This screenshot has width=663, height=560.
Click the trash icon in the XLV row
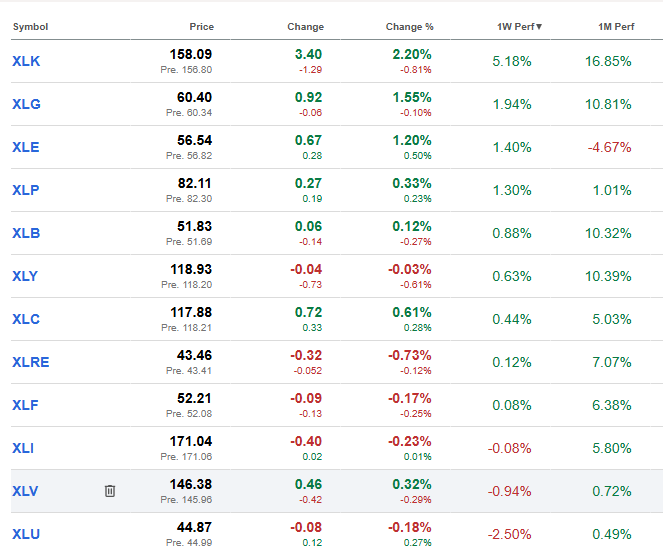pos(110,491)
